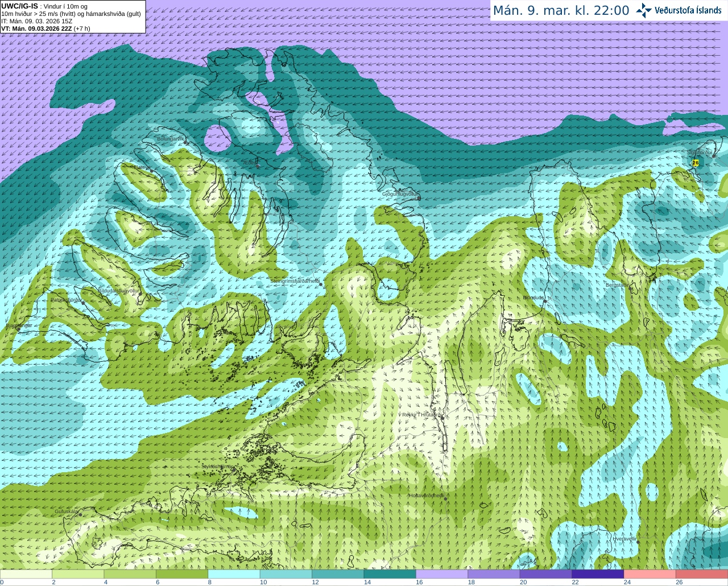The image size is (728, 586).
Task: Select the Gufuskálar station label
Action: point(67,511)
